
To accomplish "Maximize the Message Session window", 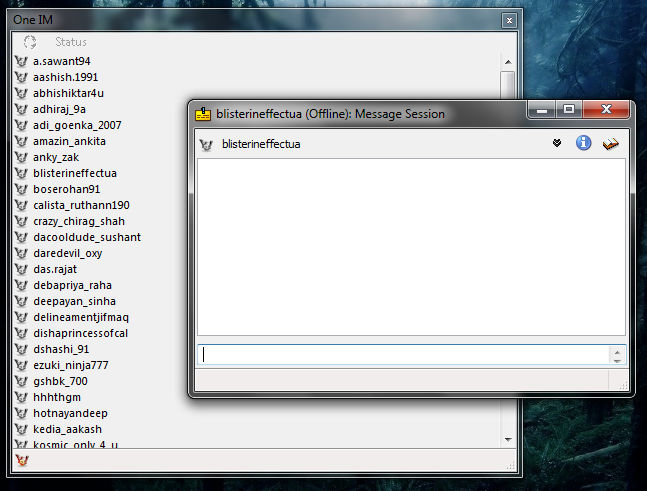I will pyautogui.click(x=569, y=109).
